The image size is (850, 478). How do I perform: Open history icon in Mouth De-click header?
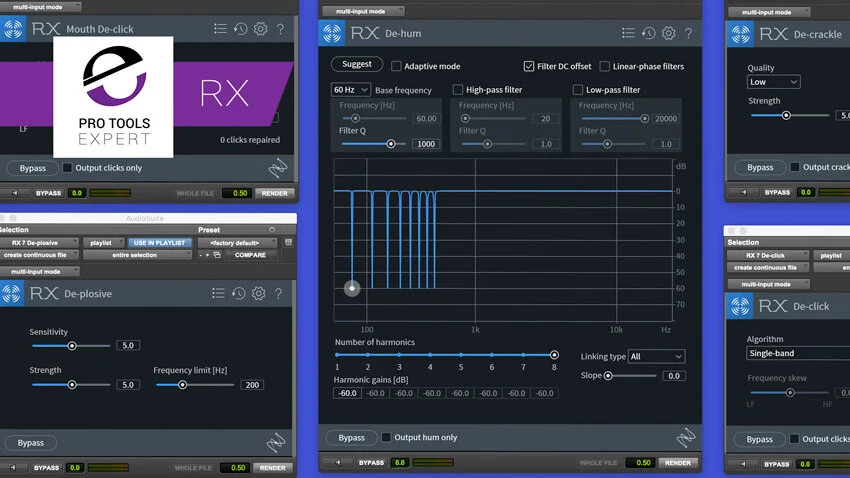tap(241, 29)
